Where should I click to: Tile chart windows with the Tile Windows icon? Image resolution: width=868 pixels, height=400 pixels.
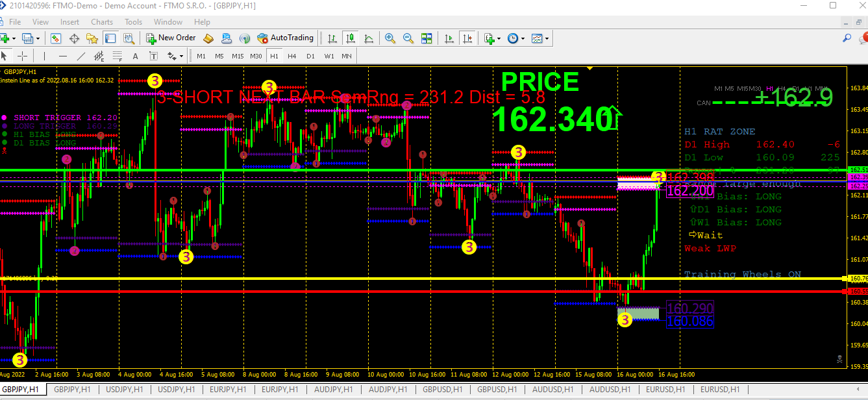427,38
